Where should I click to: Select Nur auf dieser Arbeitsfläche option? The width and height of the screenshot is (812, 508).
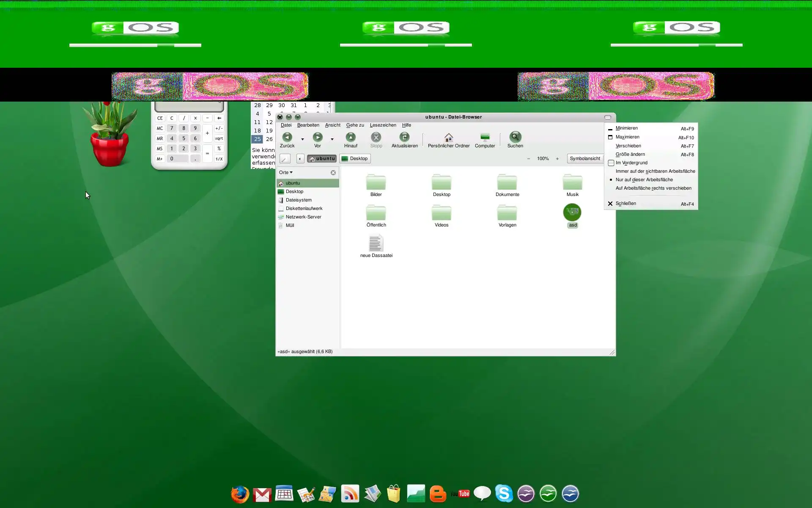644,180
